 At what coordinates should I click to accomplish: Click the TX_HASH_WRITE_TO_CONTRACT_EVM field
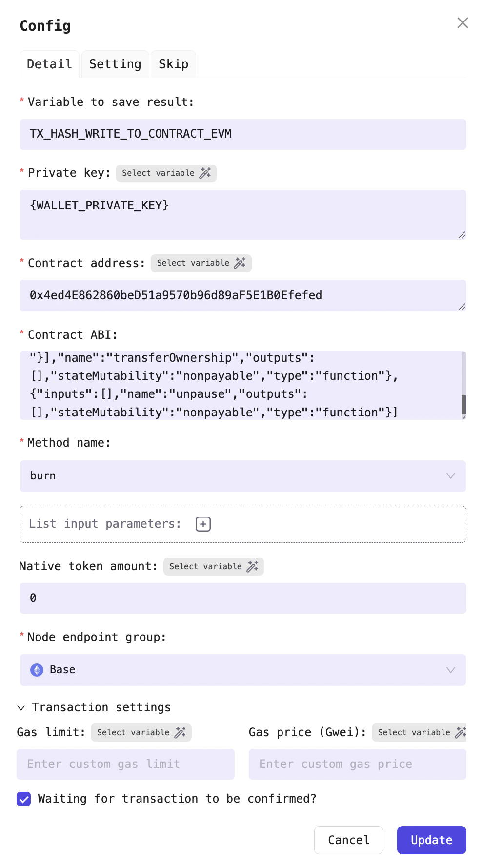242,134
